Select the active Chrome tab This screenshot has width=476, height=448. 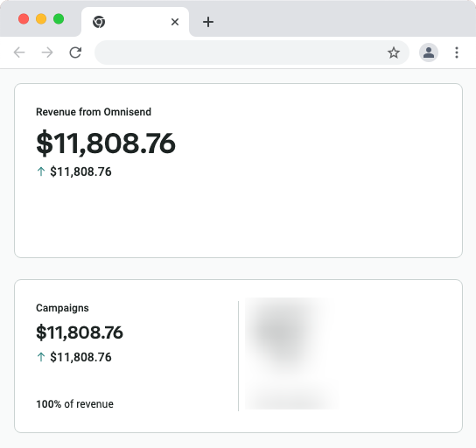coord(135,22)
